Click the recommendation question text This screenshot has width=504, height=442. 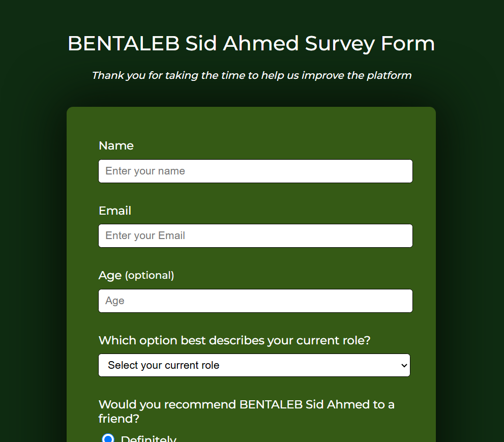pos(246,411)
